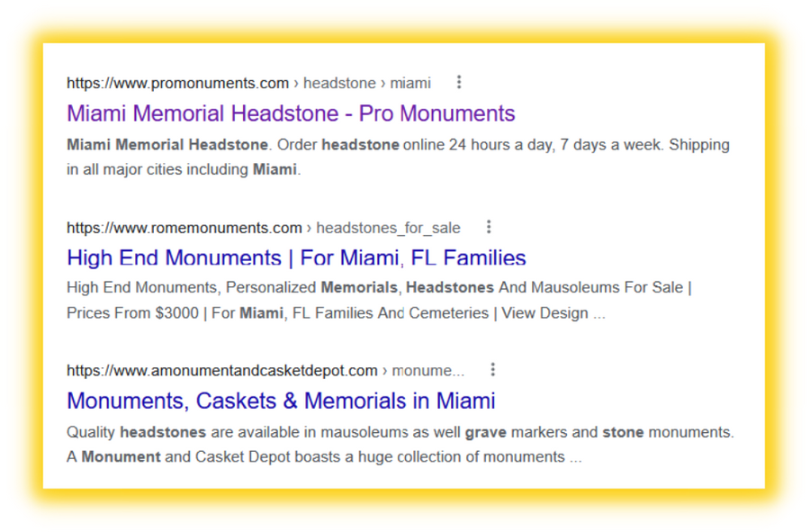Click bold 'Miami Memorial Headstone' snippet text
Screen dimensions: 810x532
(x=166, y=144)
